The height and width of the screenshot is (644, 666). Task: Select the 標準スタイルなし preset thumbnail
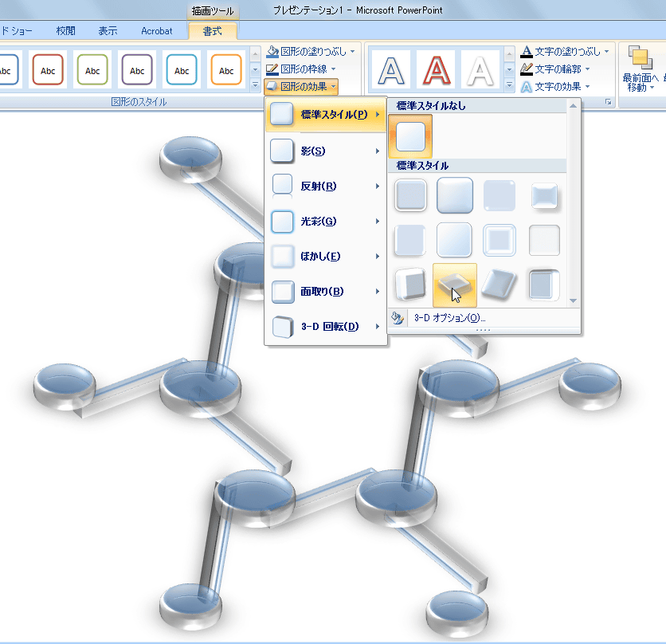point(410,136)
